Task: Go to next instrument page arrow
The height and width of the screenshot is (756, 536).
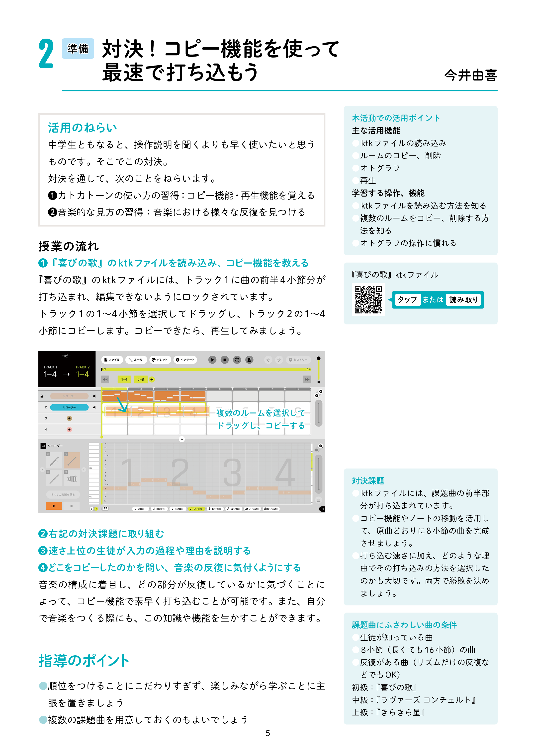Action: 84,470
